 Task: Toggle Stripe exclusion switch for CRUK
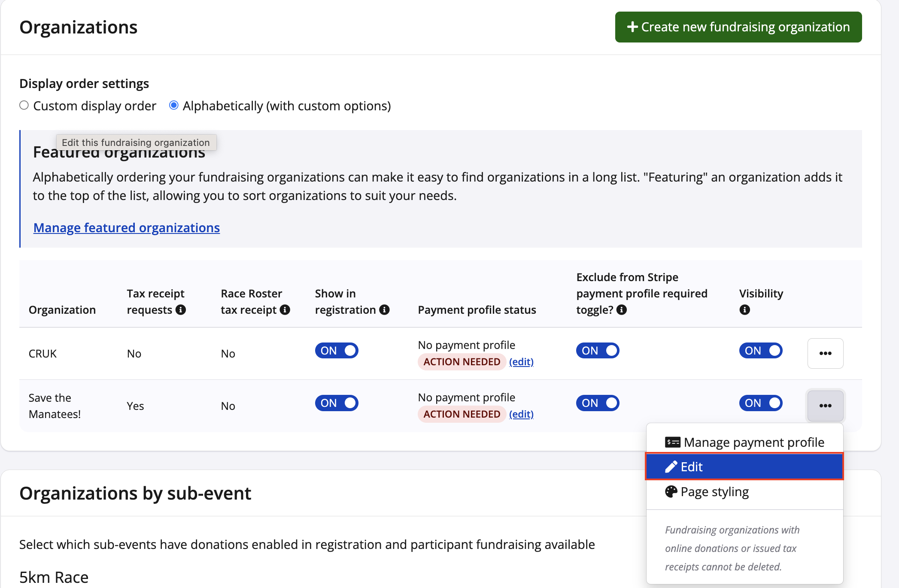coord(598,351)
